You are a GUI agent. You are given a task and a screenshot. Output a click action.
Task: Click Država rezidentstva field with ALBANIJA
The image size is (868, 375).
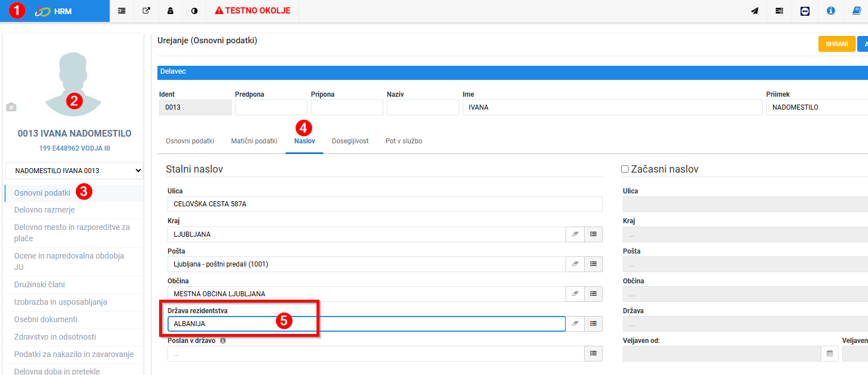[367, 324]
